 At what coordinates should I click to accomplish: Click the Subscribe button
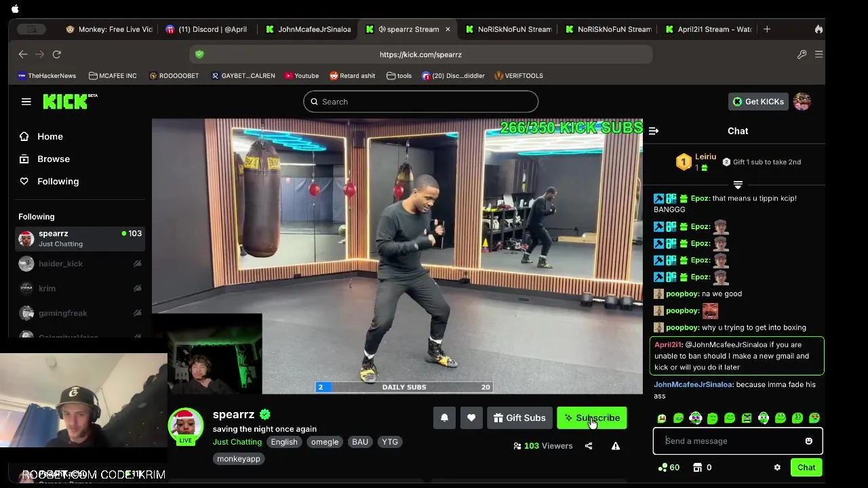pos(592,418)
